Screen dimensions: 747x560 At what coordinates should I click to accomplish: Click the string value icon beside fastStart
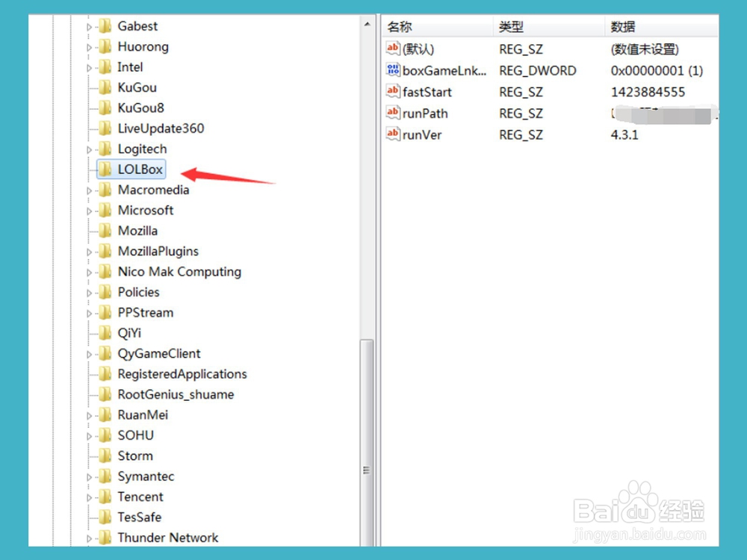(393, 92)
